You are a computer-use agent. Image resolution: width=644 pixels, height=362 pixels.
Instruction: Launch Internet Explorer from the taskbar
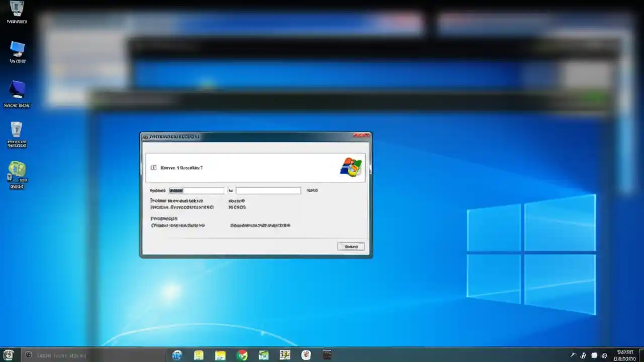[177, 355]
